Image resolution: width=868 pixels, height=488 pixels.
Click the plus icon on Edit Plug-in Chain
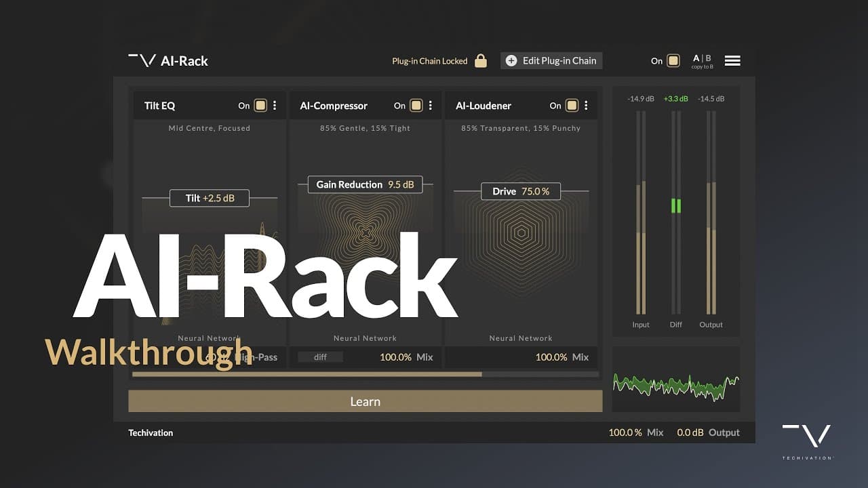(x=510, y=60)
